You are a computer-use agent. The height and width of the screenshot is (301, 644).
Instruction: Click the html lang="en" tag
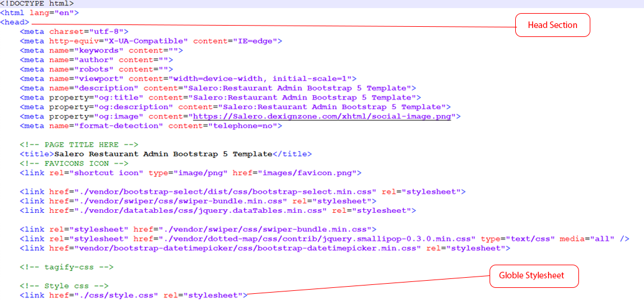pyautogui.click(x=39, y=13)
